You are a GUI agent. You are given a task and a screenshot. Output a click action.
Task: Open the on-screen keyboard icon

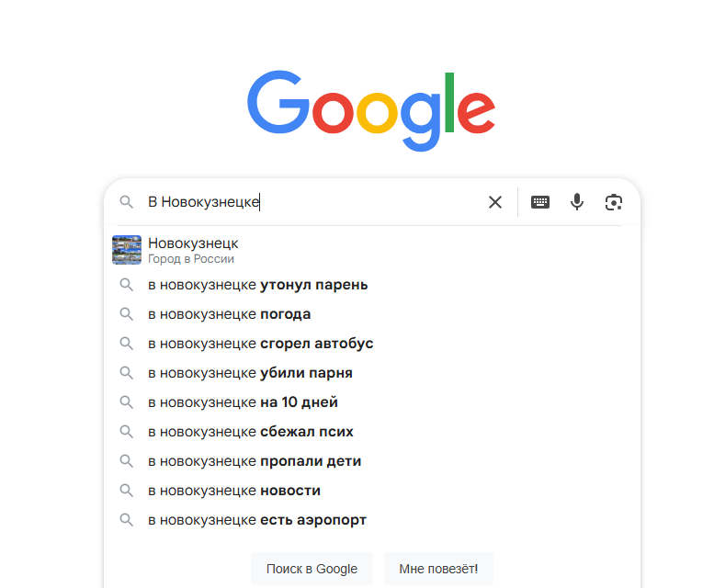pyautogui.click(x=540, y=202)
